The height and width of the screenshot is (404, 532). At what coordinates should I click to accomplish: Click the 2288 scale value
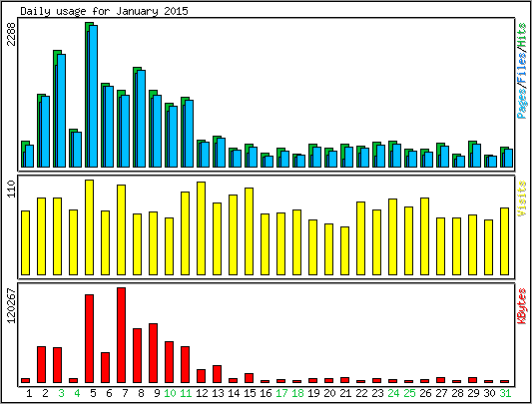[11, 34]
